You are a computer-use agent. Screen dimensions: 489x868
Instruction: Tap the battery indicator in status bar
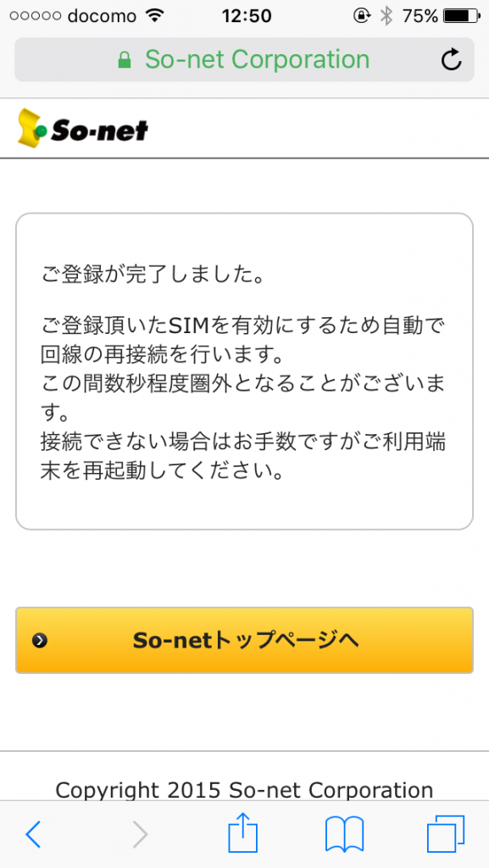[463, 17]
